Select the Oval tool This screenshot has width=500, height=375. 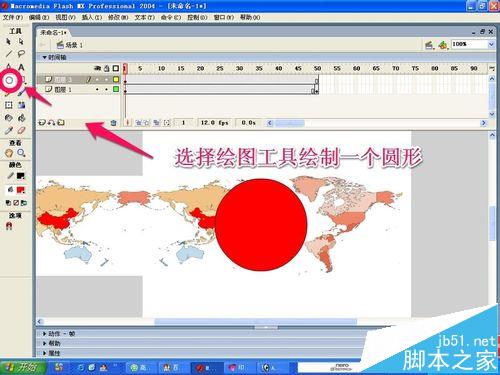click(x=9, y=80)
